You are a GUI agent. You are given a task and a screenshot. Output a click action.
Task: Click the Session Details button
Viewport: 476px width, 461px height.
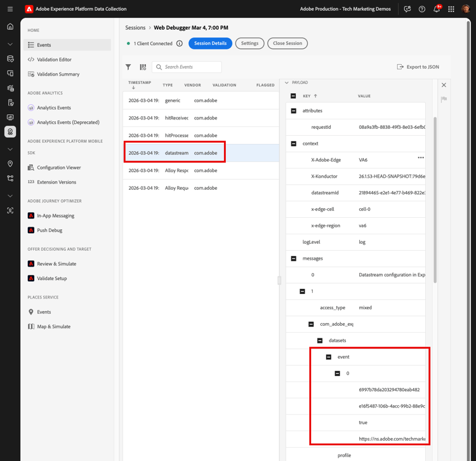point(210,43)
